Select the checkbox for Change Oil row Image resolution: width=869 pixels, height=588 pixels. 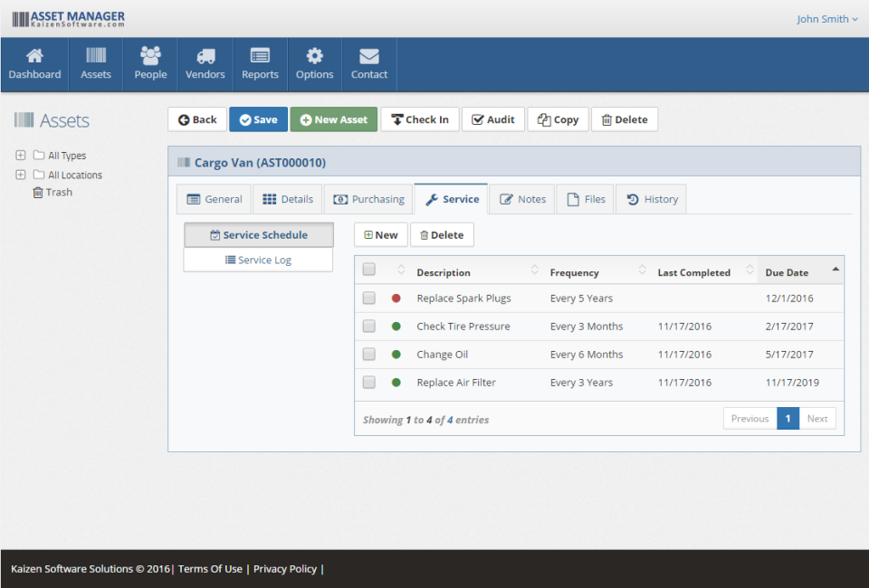[x=368, y=354]
